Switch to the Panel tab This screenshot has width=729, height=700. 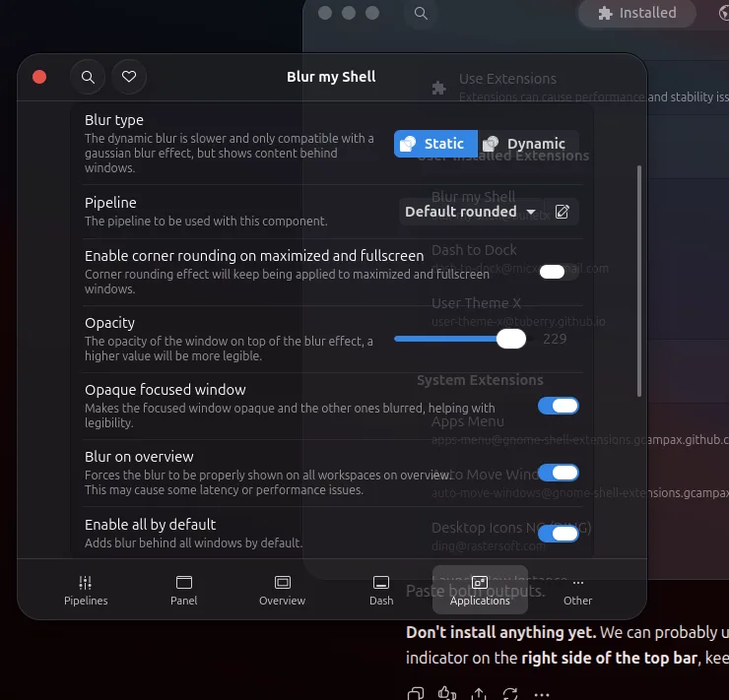[x=183, y=591]
